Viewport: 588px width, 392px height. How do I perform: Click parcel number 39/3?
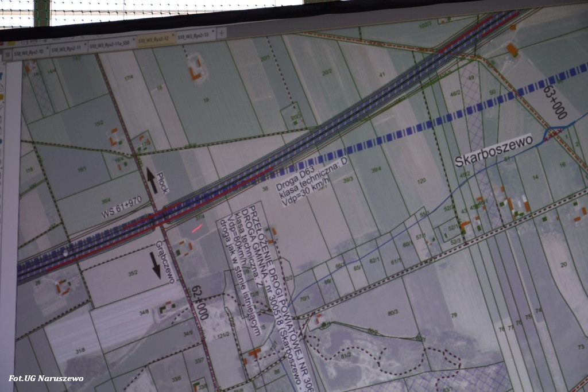coord(348,180)
